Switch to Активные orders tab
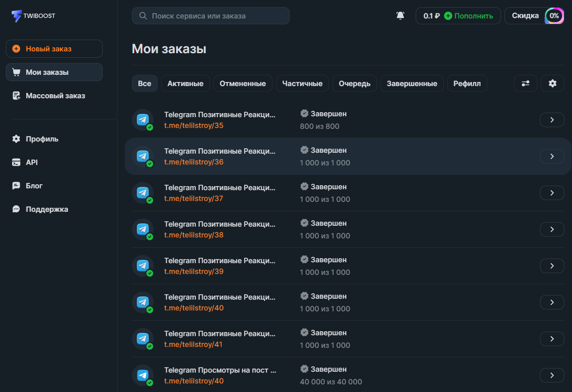The image size is (572, 392). click(x=185, y=83)
